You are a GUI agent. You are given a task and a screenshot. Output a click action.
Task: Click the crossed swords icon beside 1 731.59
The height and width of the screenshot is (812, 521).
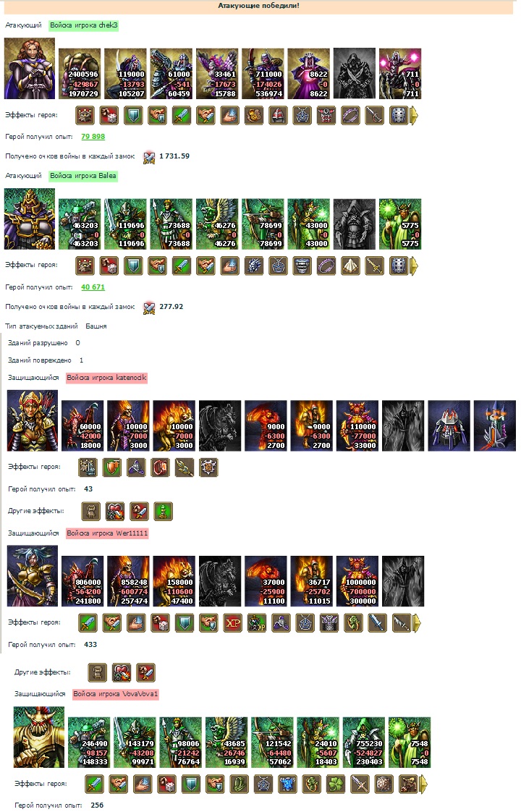[x=149, y=157]
